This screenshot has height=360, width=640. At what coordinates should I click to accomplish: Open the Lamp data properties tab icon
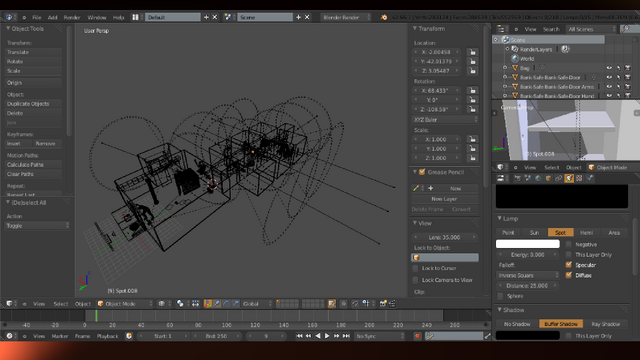tap(569, 178)
